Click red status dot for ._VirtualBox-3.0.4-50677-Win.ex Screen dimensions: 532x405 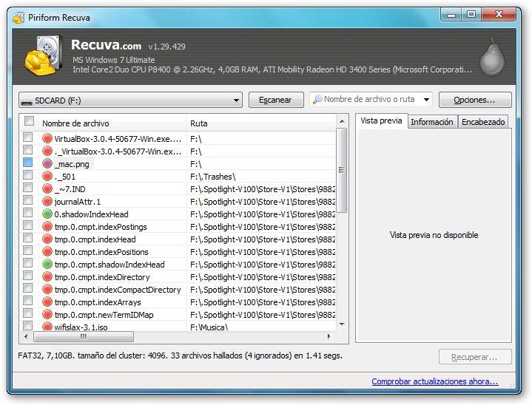click(x=47, y=151)
